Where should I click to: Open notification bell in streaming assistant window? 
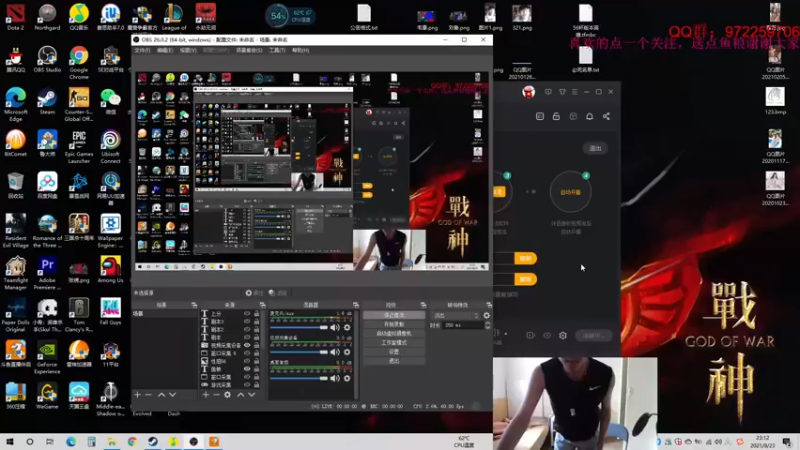pos(589,116)
